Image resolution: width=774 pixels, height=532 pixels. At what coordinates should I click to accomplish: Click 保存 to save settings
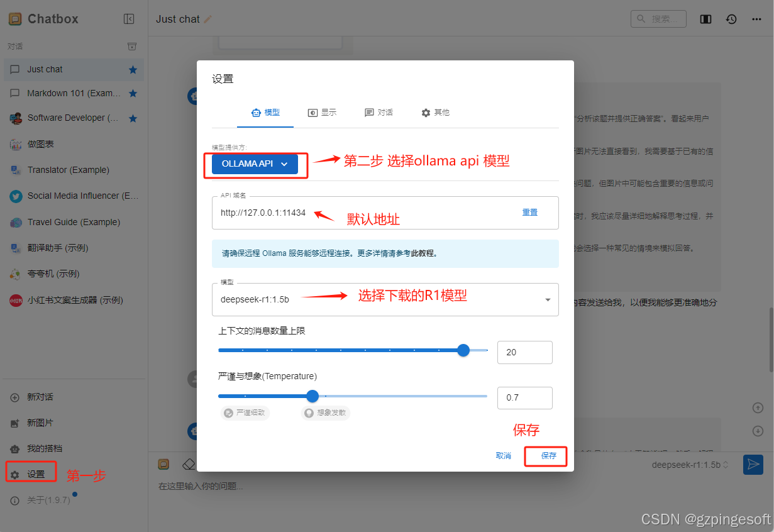548,456
